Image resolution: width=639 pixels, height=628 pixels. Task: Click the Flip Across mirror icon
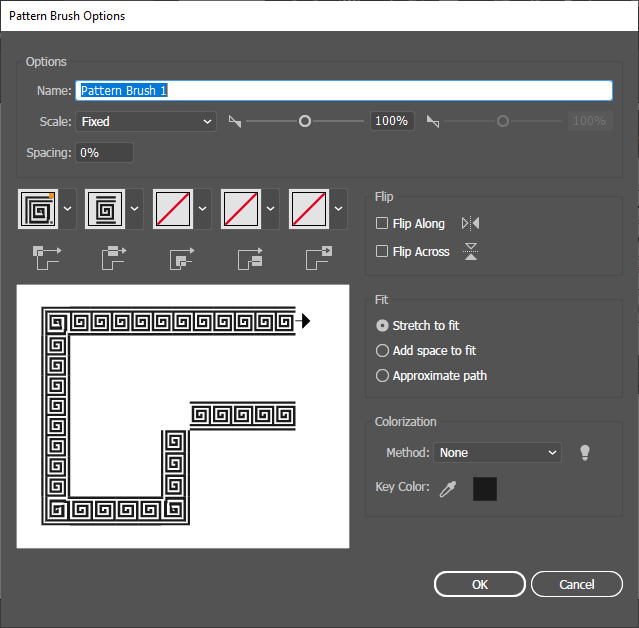point(471,251)
